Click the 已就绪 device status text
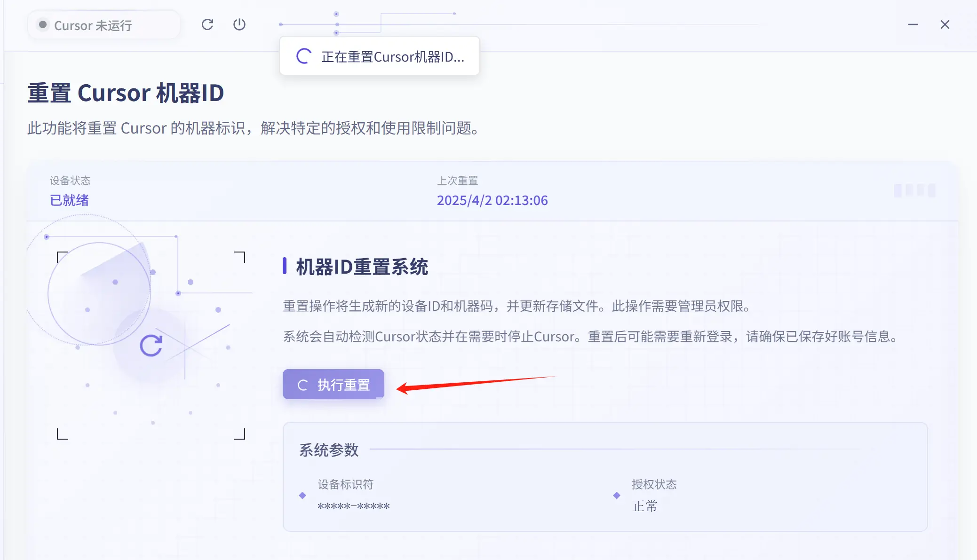Image resolution: width=977 pixels, height=560 pixels. [x=70, y=200]
